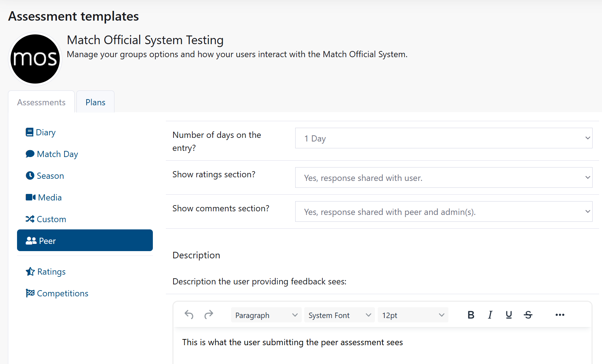Viewport: 602px width, 364px height.
Task: Open the Competitions assessment section
Action: [62, 293]
